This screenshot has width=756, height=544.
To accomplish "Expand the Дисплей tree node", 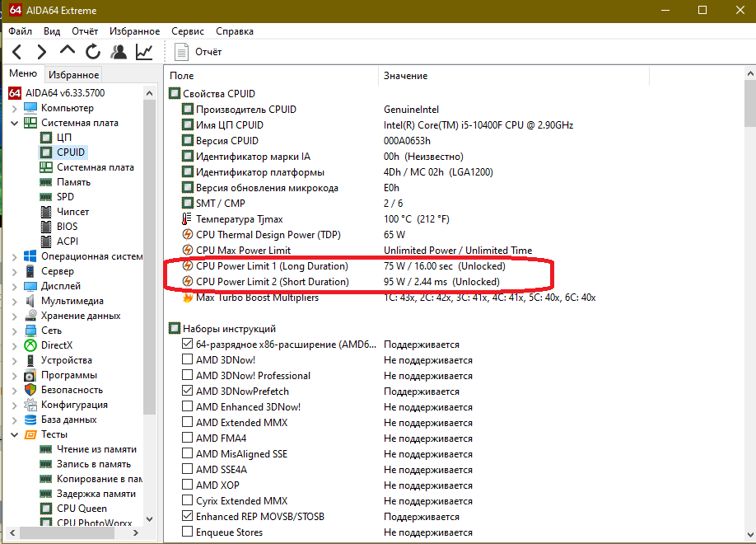I will (x=15, y=286).
